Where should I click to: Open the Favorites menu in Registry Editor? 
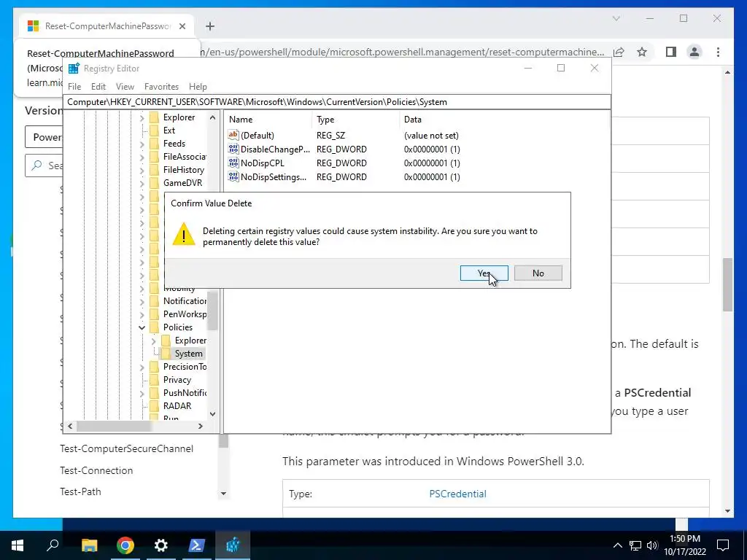(161, 87)
